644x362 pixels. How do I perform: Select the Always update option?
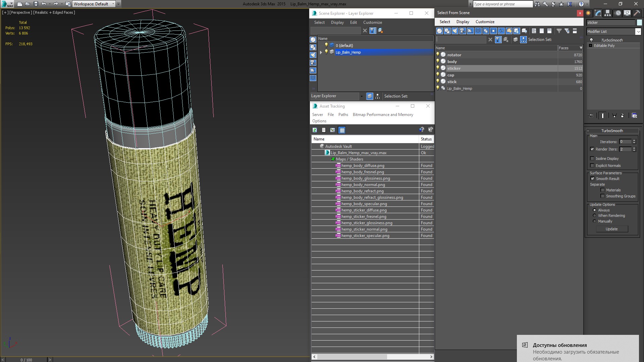pos(594,210)
